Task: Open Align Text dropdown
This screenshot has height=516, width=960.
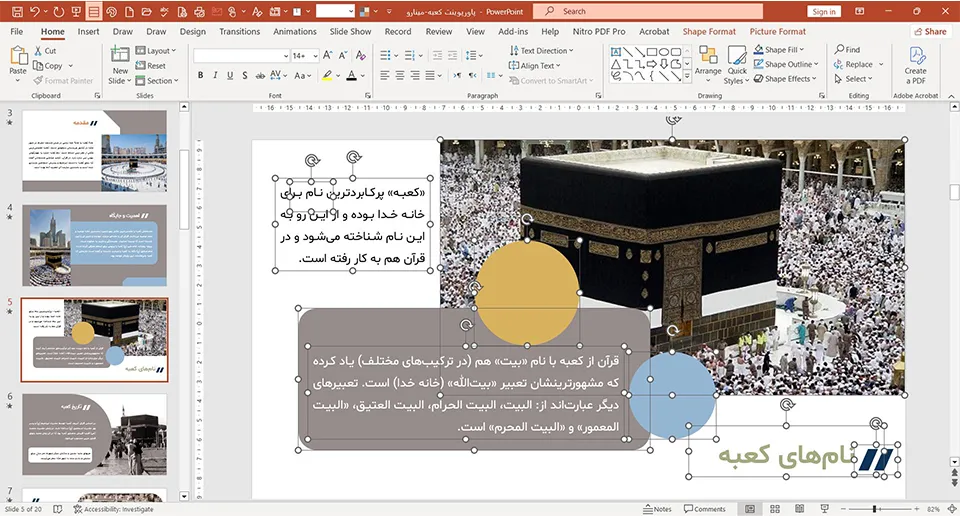Action: (x=534, y=65)
